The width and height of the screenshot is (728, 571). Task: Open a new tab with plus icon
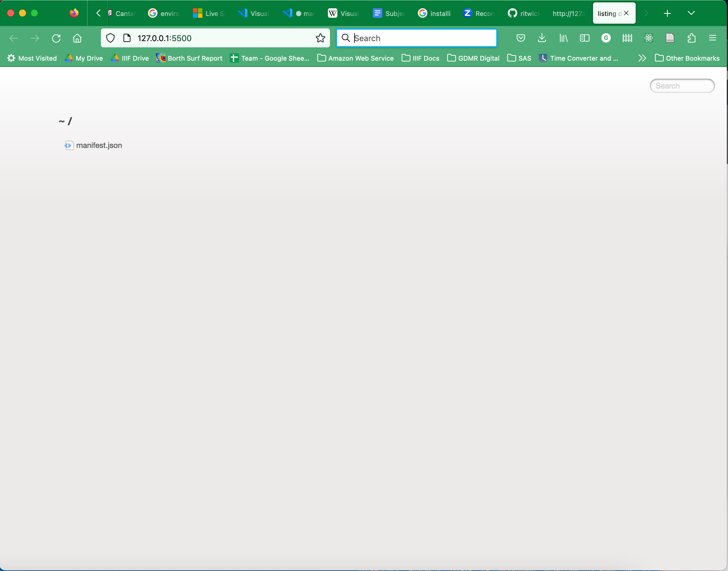click(x=667, y=13)
